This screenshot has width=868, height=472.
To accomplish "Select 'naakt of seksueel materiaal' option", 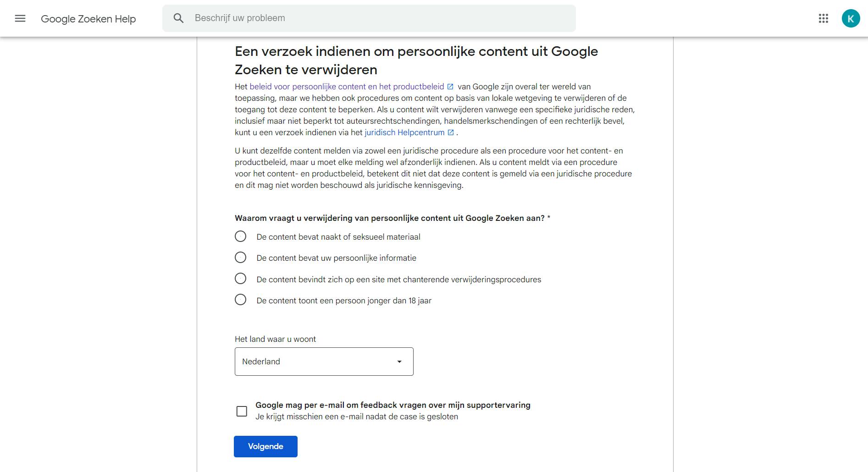I will pos(241,236).
